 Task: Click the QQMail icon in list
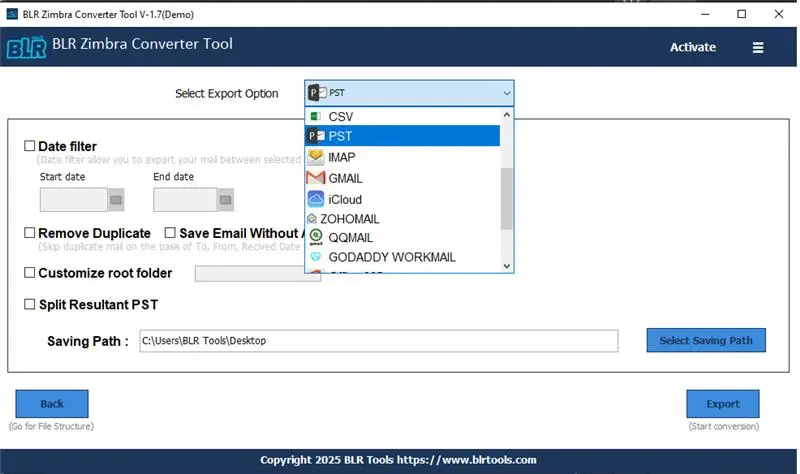316,237
